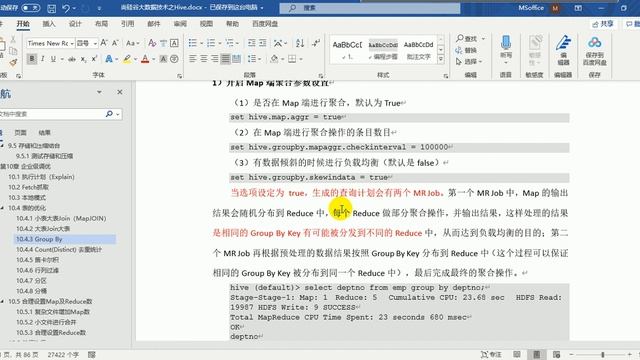This screenshot has width=640, height=360.
Task: Expand the Styles gallery More arrow
Action: tap(441, 60)
